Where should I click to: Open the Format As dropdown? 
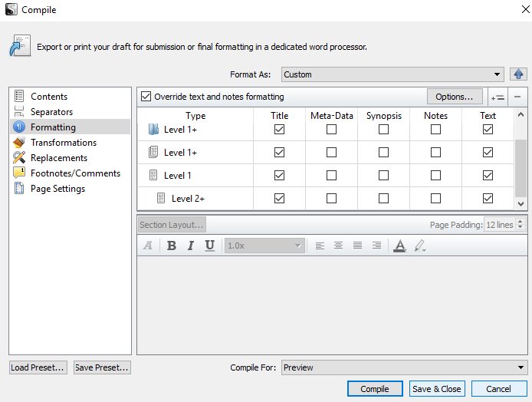(392, 74)
